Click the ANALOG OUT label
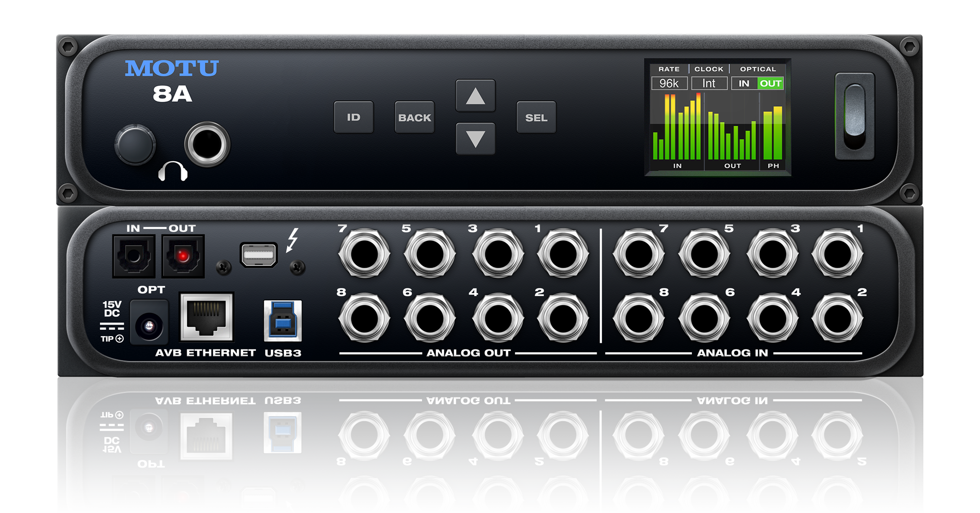The width and height of the screenshot is (980, 513). coord(468,353)
